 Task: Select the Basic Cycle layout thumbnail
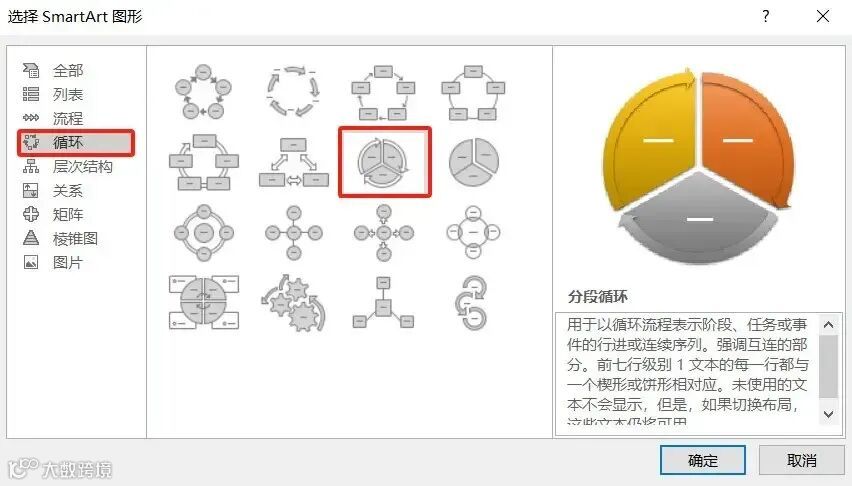203,91
